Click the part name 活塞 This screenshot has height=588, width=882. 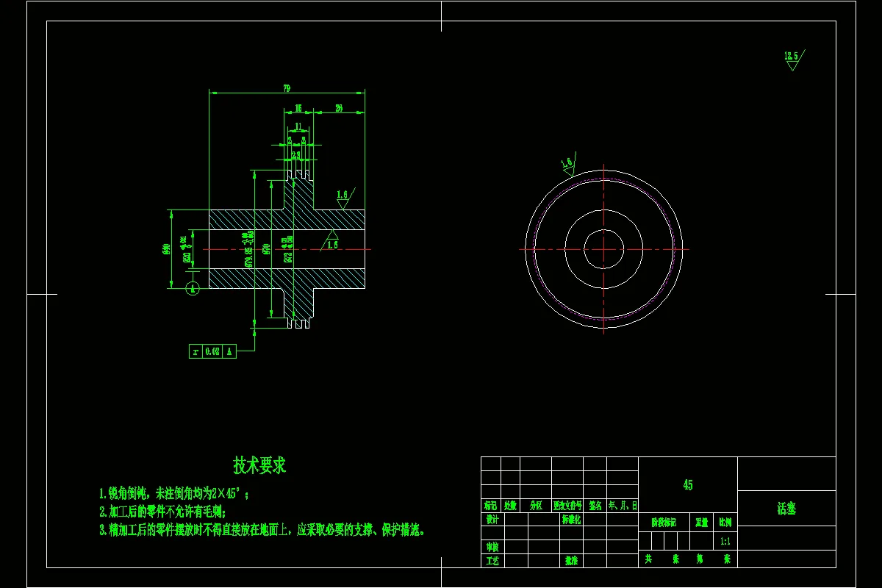(x=786, y=509)
